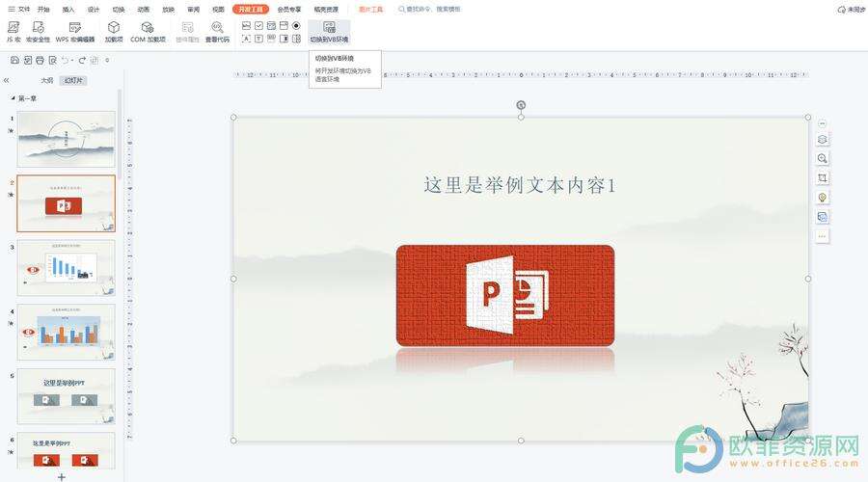Click the layers icon in floating toolbar
The image size is (868, 482).
click(822, 140)
